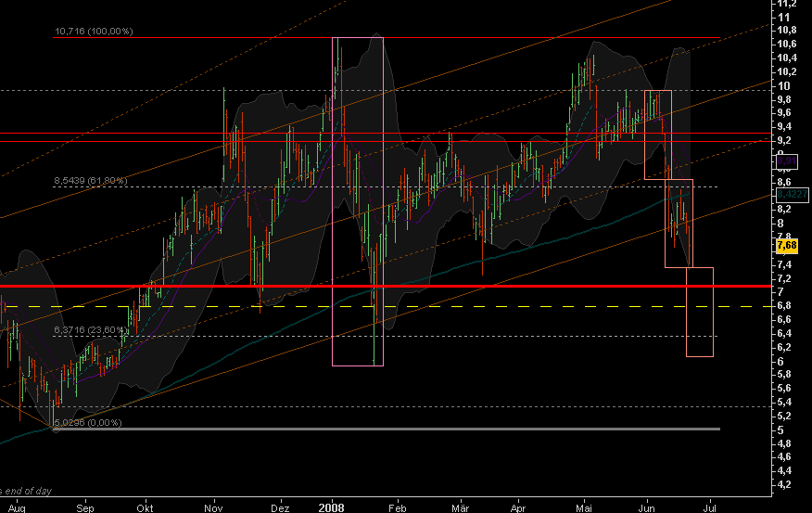
Task: Click the Feb label on the time axis
Action: click(398, 507)
